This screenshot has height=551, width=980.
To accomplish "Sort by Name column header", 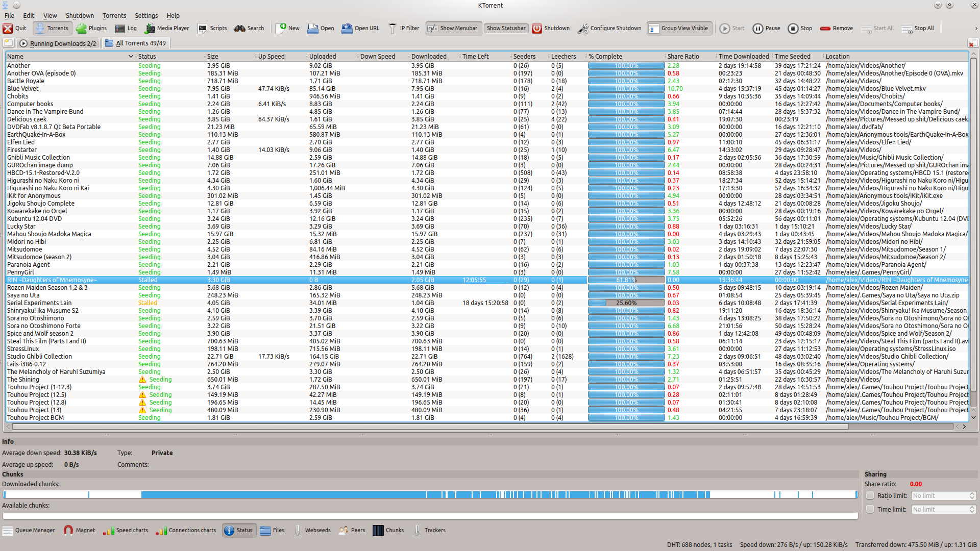I will (70, 57).
